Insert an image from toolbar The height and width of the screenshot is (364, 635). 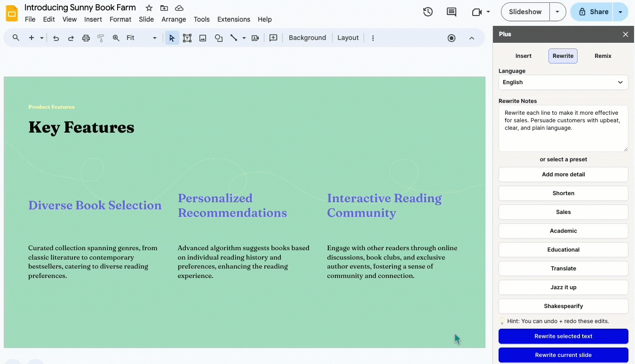click(203, 38)
